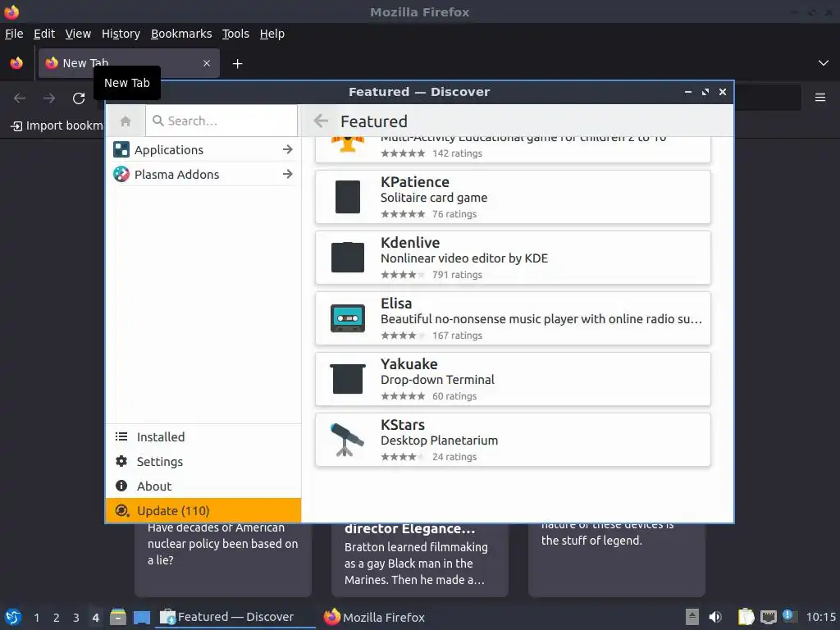The width and height of the screenshot is (840, 630).
Task: Click the Discover home icon button
Action: 126,121
